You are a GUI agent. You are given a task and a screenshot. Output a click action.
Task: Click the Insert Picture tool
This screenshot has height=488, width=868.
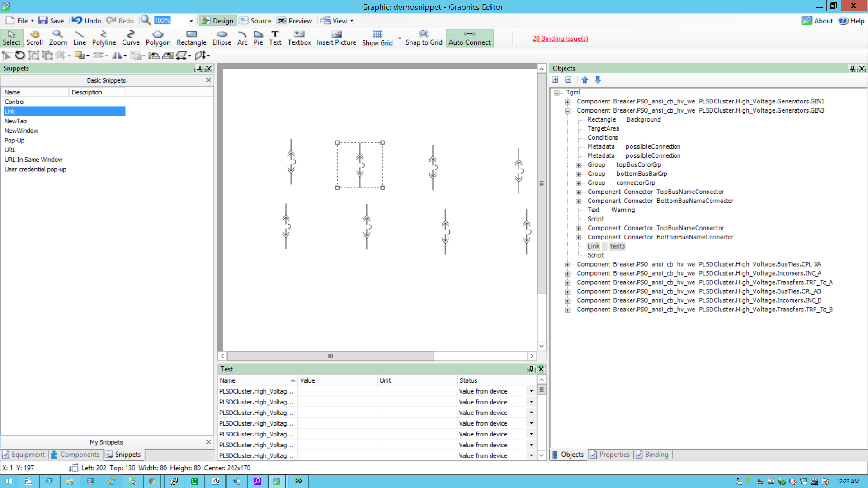click(336, 38)
